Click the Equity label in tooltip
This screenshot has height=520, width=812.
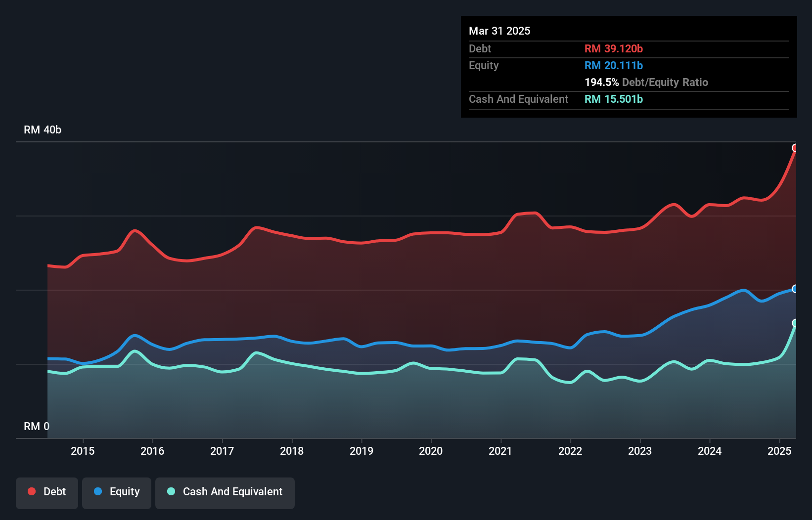coord(484,65)
